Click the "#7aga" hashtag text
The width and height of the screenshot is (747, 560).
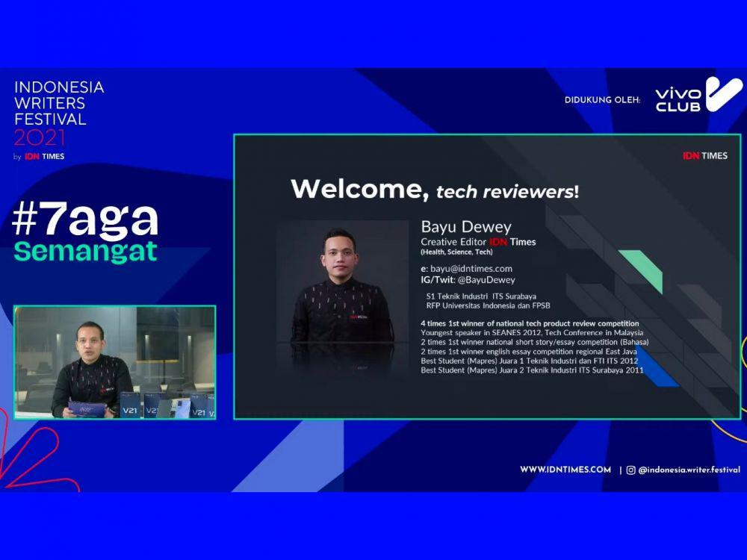85,220
